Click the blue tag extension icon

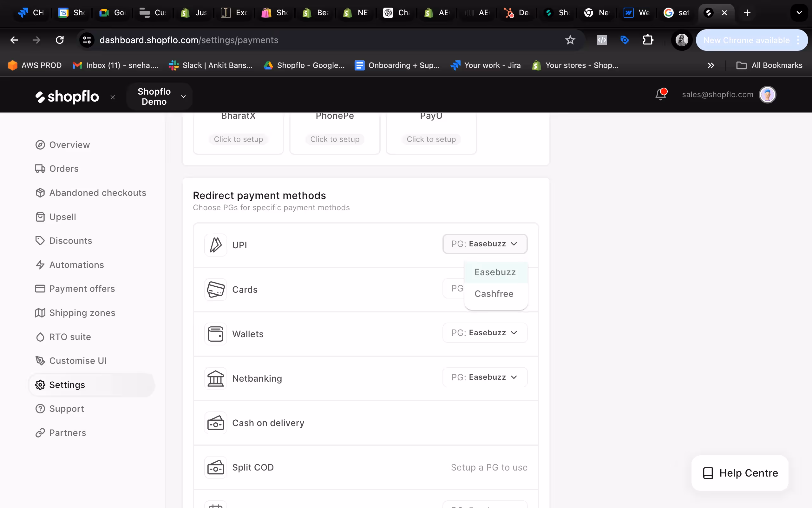625,40
